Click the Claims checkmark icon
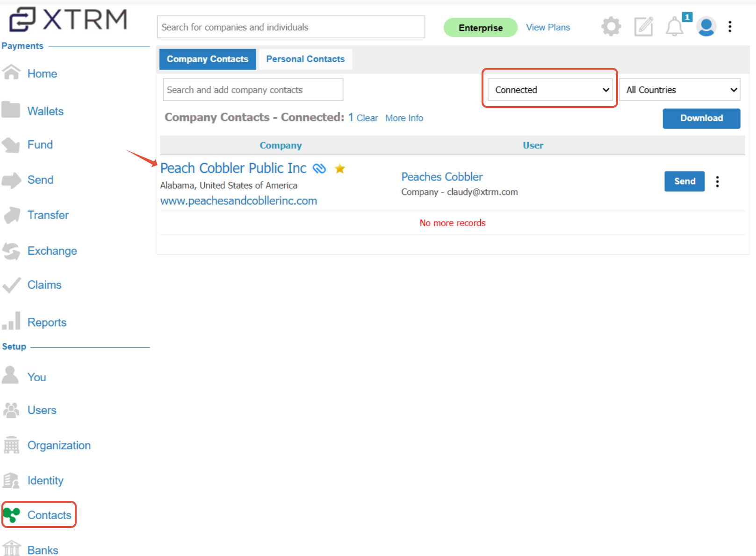 (11, 285)
